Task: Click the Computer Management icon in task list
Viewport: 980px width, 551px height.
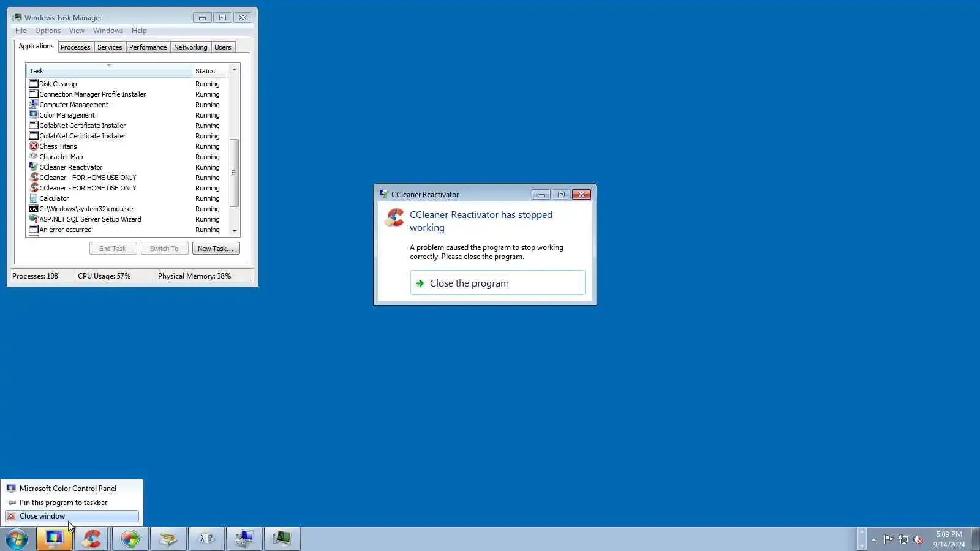Action: coord(34,105)
